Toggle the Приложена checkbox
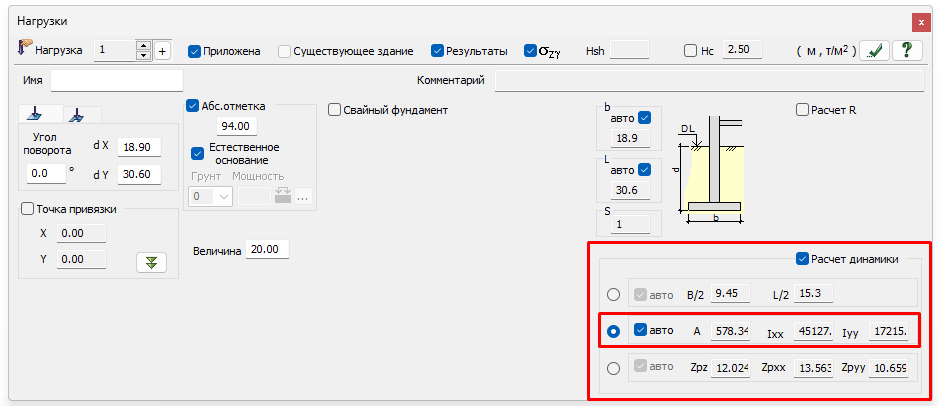The image size is (940, 406). [x=195, y=50]
